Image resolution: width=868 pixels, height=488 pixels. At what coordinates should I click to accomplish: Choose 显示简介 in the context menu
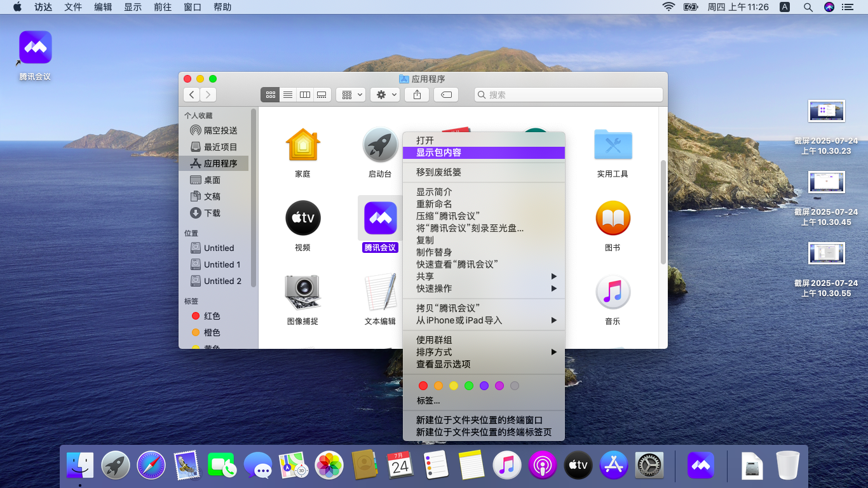(x=484, y=192)
